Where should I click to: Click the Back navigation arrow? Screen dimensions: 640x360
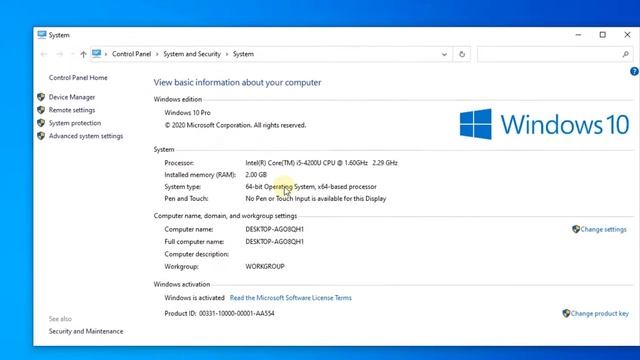coord(44,54)
